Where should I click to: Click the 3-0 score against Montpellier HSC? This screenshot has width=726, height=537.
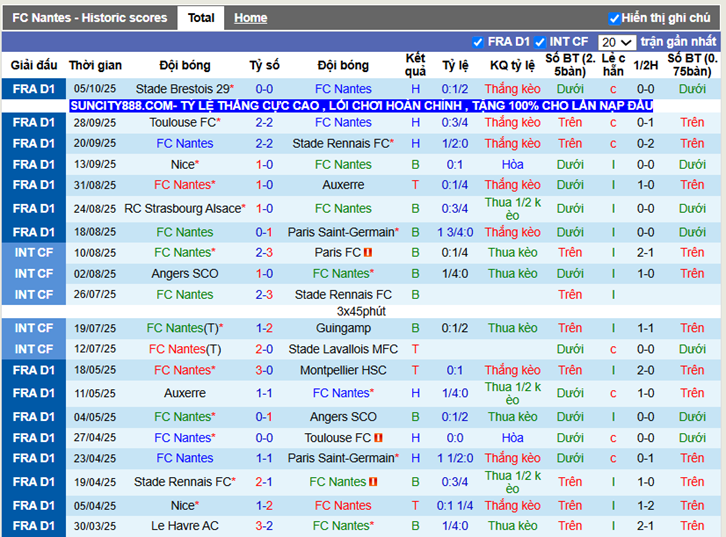point(264,370)
